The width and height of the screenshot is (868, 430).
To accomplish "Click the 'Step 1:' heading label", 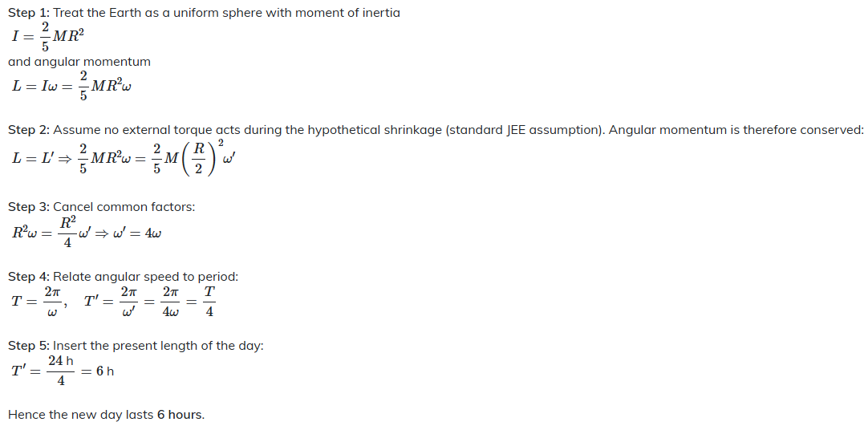I will [29, 13].
